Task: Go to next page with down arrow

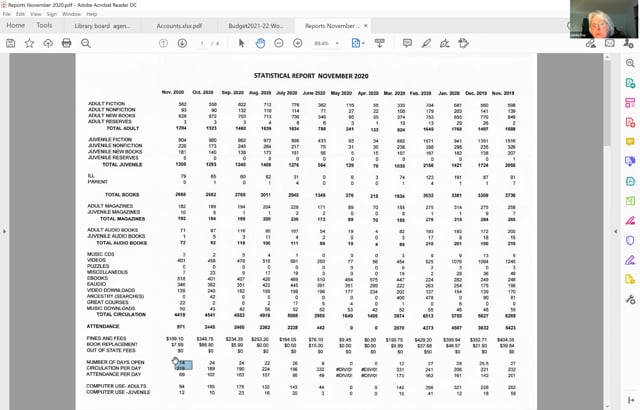Action: click(x=182, y=43)
